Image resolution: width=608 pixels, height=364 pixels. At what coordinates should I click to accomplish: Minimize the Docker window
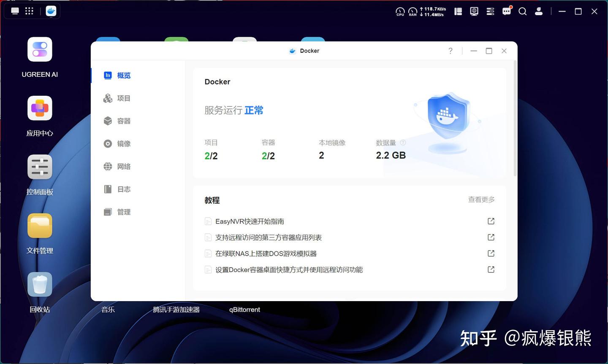pos(474,51)
